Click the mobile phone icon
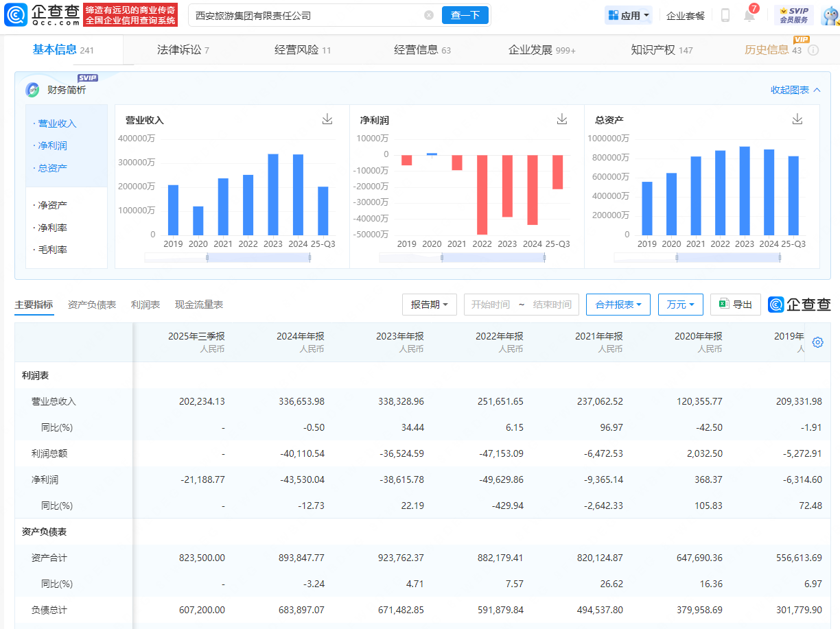 (x=725, y=15)
